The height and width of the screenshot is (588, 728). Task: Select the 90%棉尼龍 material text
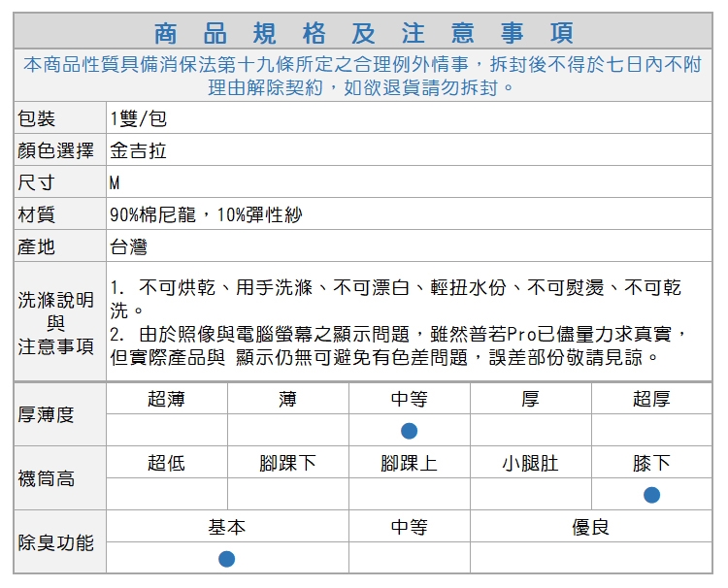pyautogui.click(x=155, y=214)
